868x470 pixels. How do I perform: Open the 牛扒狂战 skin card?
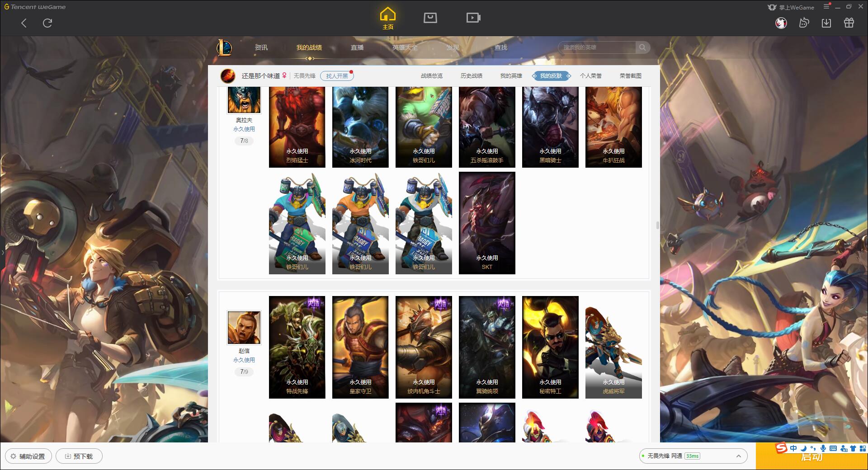pos(613,127)
